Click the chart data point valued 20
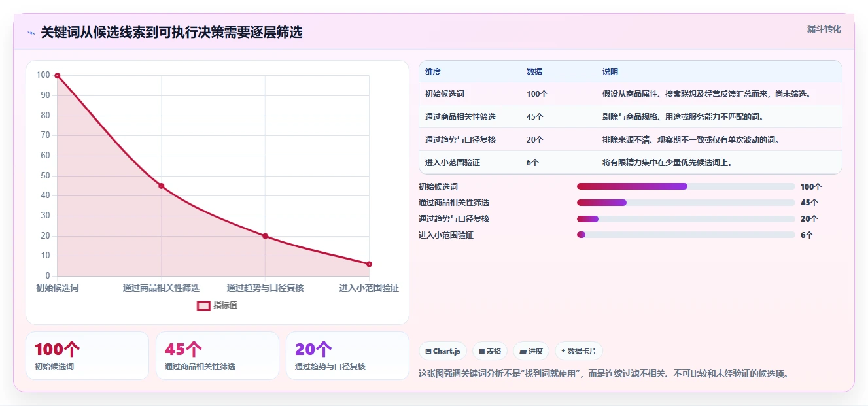This screenshot has height=406, width=868. (265, 236)
